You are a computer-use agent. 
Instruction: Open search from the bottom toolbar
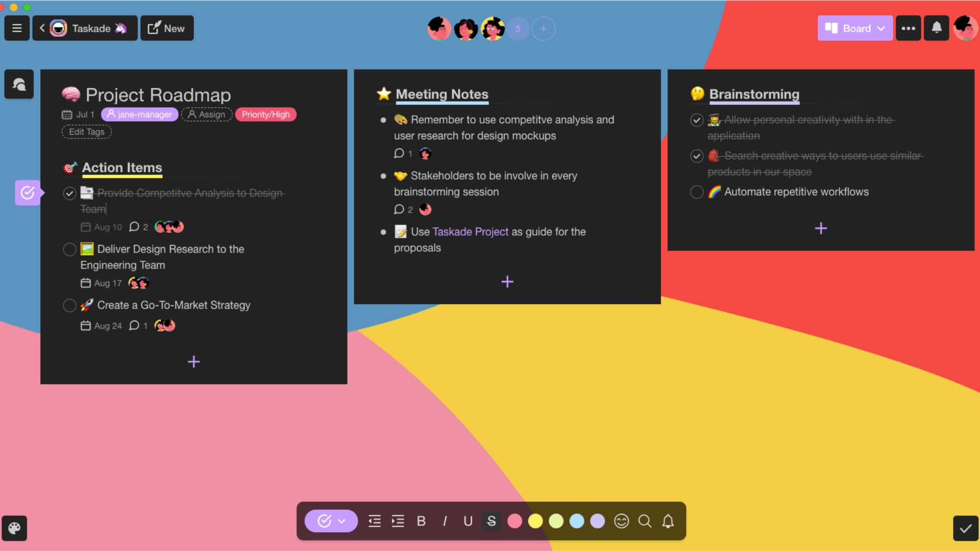pyautogui.click(x=645, y=521)
